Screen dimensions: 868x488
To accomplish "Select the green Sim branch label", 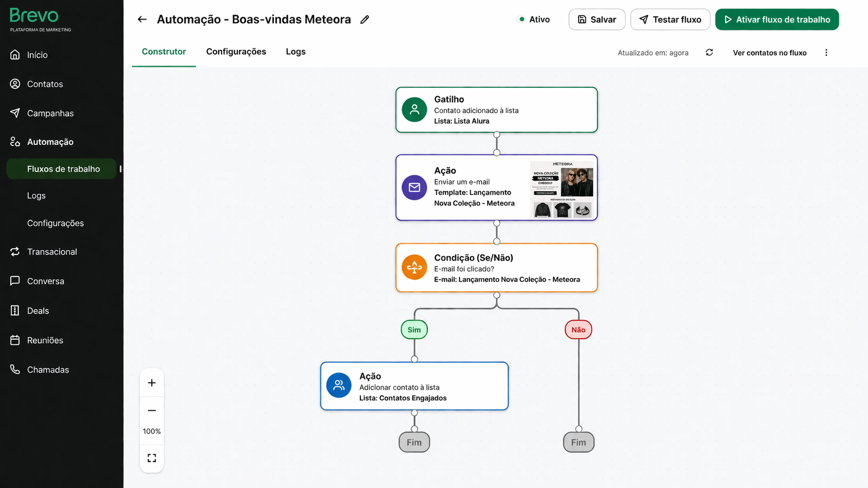I will click(x=414, y=330).
